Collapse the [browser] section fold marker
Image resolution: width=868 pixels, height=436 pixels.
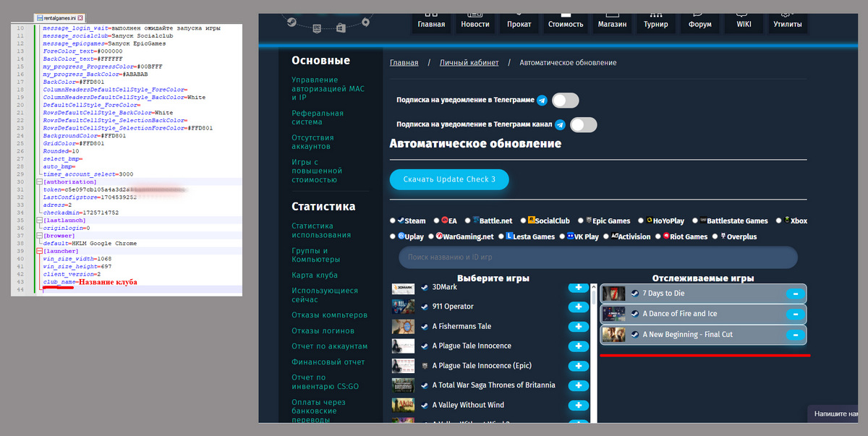click(x=38, y=236)
